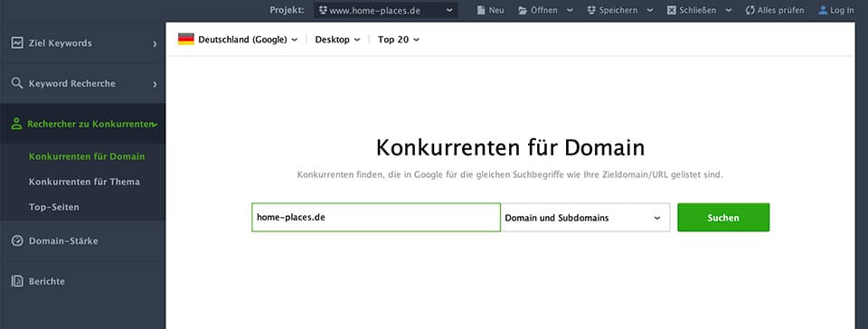868x329 pixels.
Task: Expand Keyword Recherche section chevron
Action: pos(155,84)
